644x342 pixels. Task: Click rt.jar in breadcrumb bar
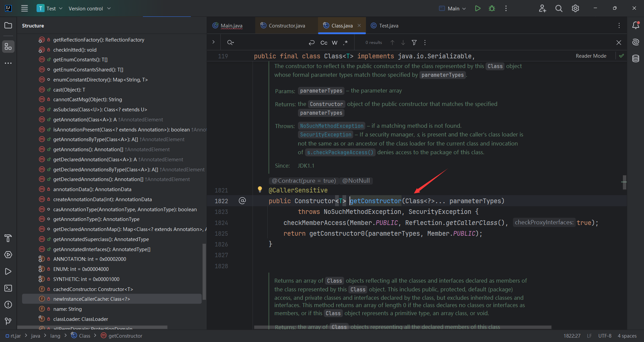click(x=13, y=336)
